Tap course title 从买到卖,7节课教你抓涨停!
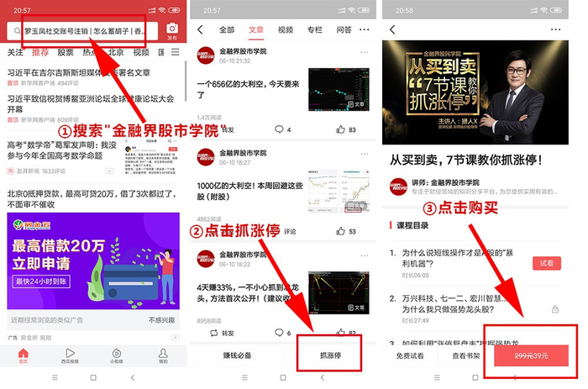The height and width of the screenshot is (389, 588). point(466,160)
